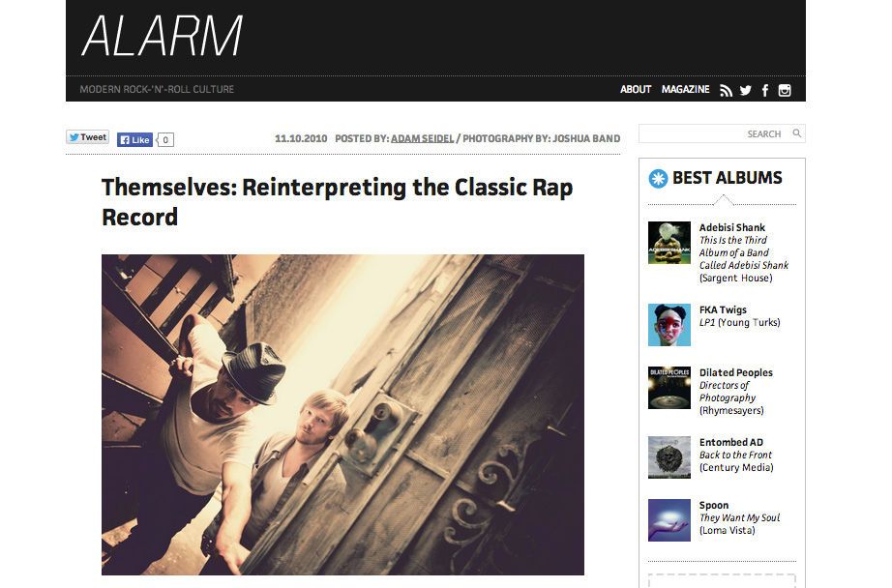
Task: Click the blue Best Albums asterisk icon
Action: click(658, 179)
